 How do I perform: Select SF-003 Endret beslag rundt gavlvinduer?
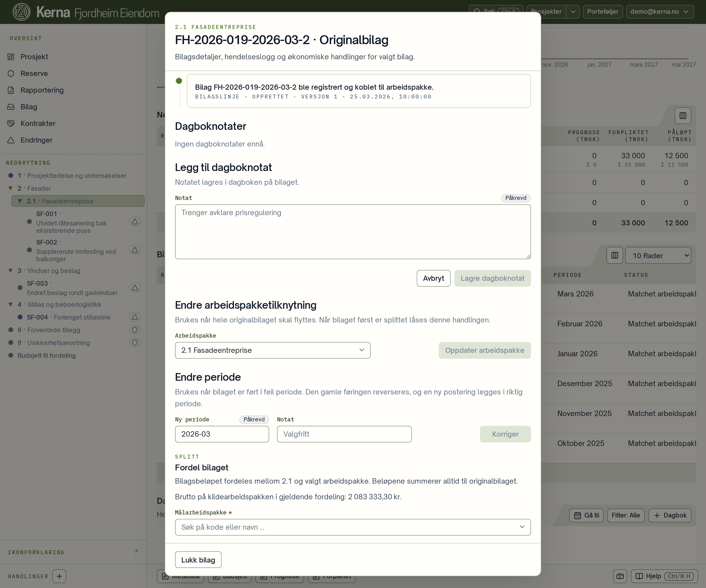tap(72, 288)
